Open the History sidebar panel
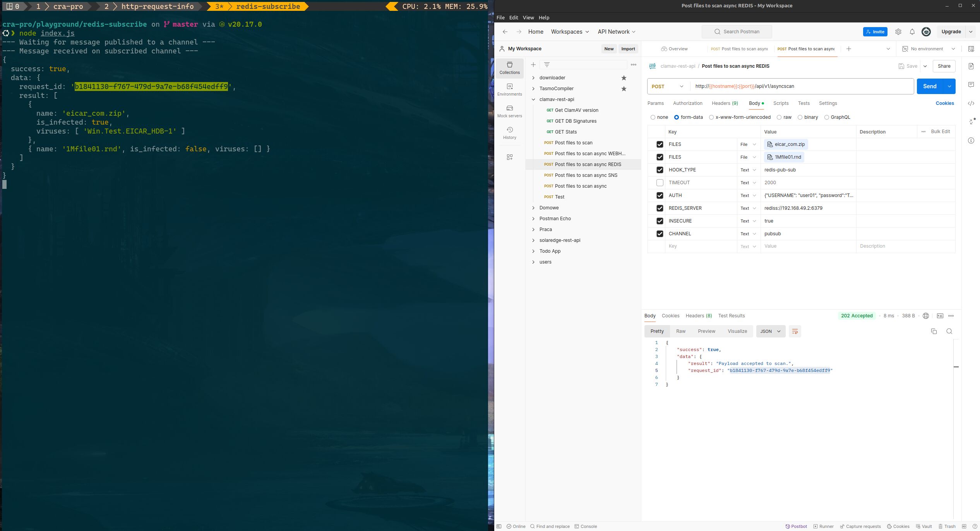 point(509,133)
